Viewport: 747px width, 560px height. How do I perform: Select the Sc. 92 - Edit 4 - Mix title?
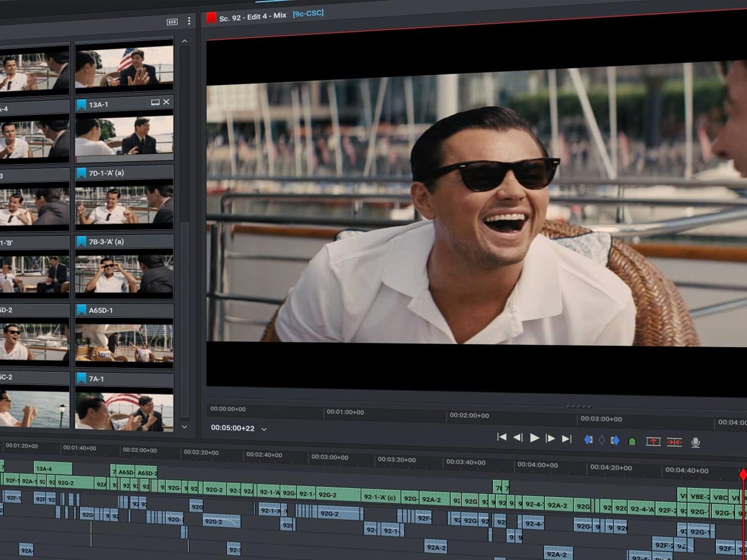tap(253, 17)
